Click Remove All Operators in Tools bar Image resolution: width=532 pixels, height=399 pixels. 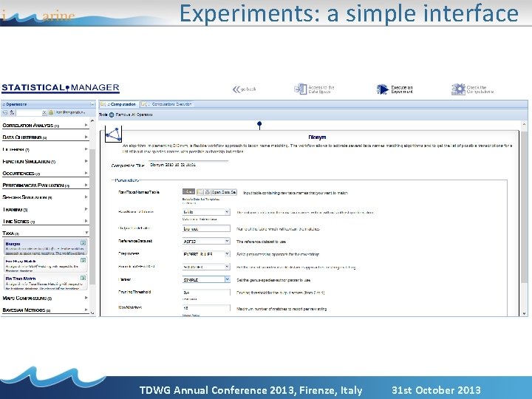click(x=131, y=115)
